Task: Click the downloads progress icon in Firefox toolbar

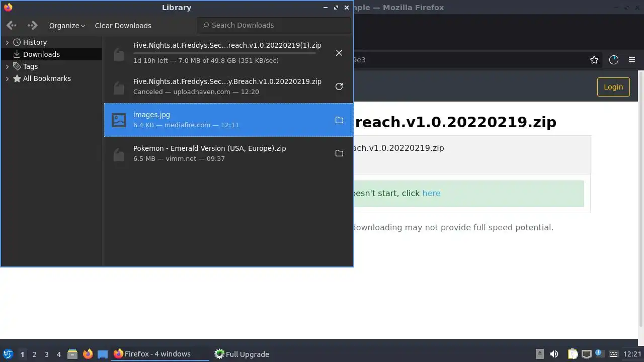Action: click(x=613, y=60)
